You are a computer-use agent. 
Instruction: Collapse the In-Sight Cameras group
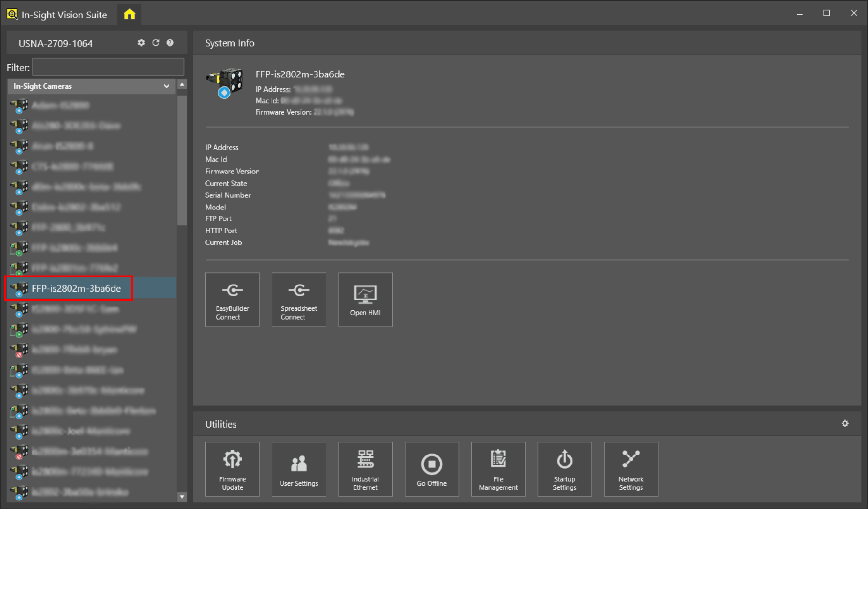point(166,86)
